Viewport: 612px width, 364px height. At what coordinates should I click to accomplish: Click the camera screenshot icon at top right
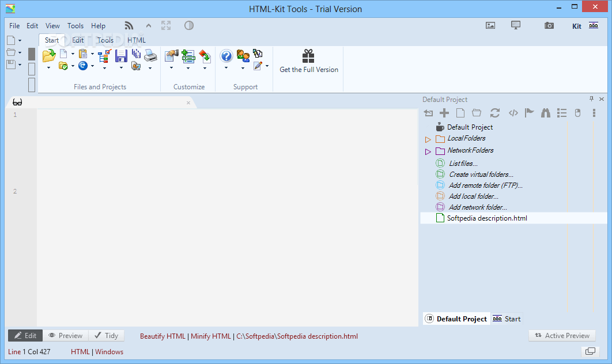549,26
